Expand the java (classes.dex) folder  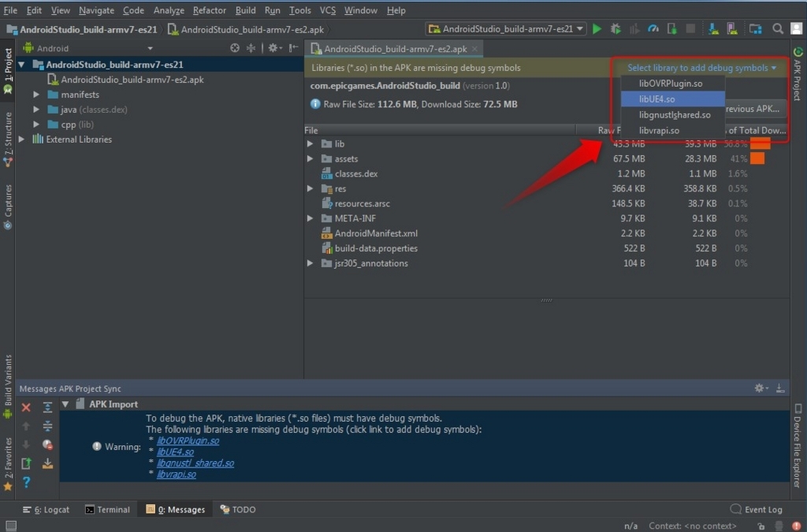(36, 110)
